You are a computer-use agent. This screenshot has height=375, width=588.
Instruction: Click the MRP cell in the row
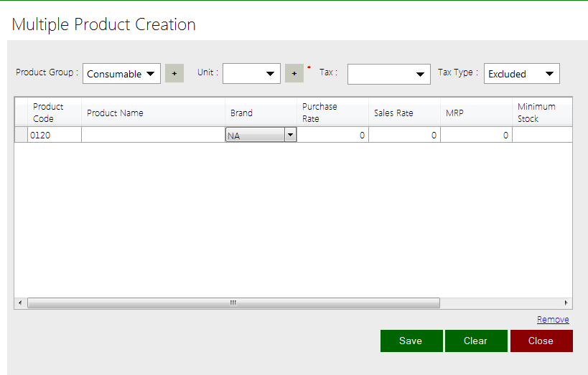[x=476, y=135]
